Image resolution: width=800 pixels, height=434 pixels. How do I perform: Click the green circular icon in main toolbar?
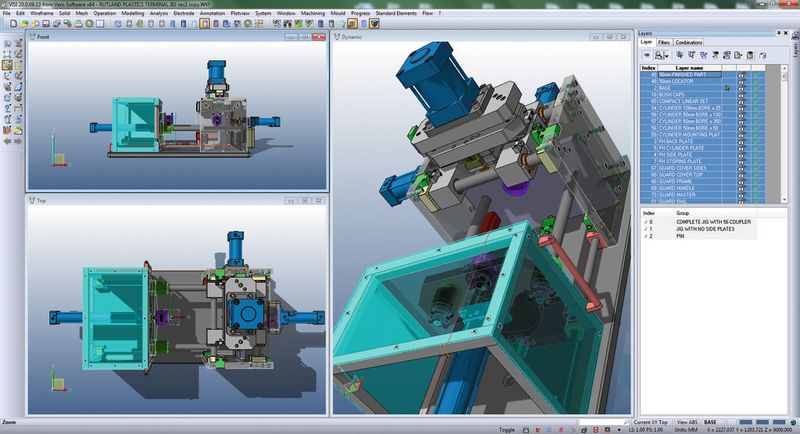click(x=89, y=23)
